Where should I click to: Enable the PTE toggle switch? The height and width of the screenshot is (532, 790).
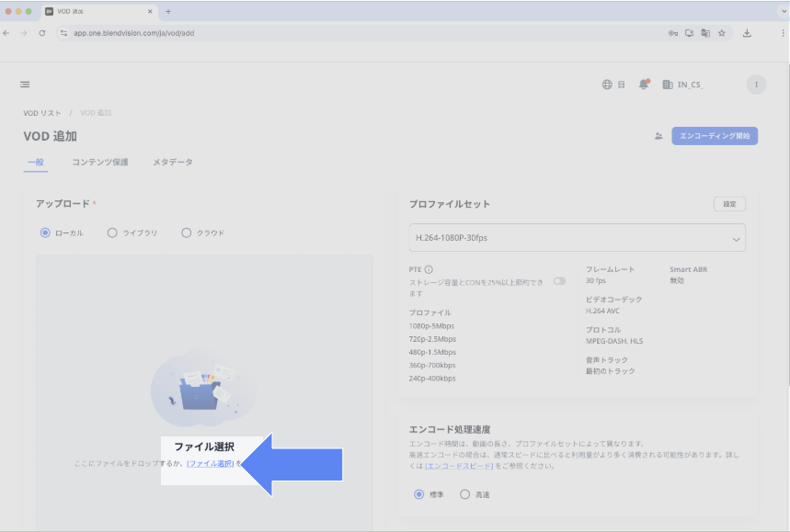pos(559,281)
